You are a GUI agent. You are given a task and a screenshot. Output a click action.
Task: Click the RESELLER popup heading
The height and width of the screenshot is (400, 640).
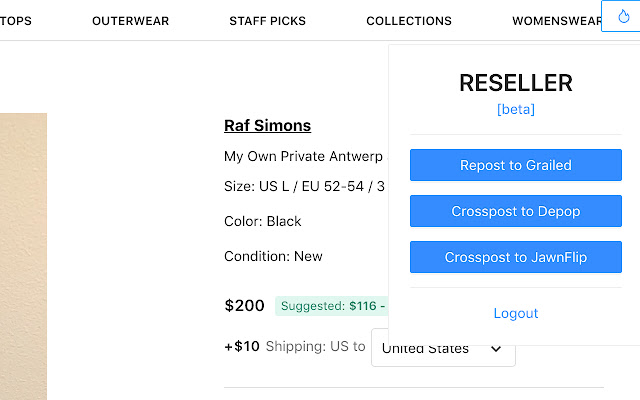click(x=515, y=83)
